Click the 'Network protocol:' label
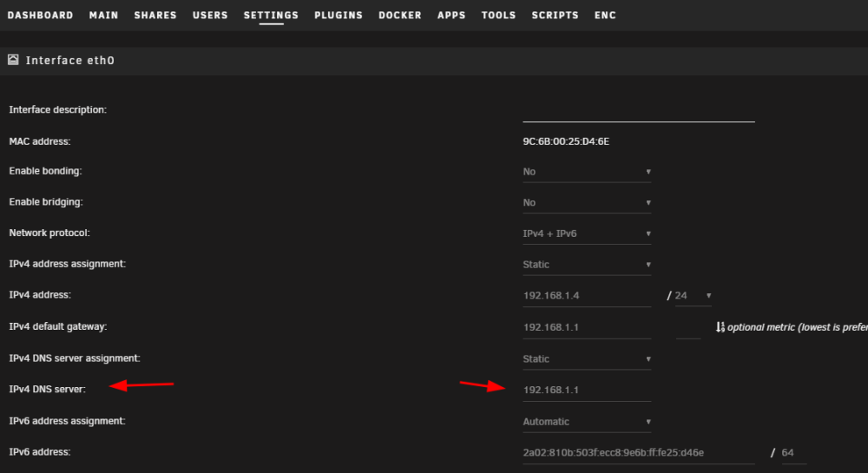 click(x=49, y=233)
